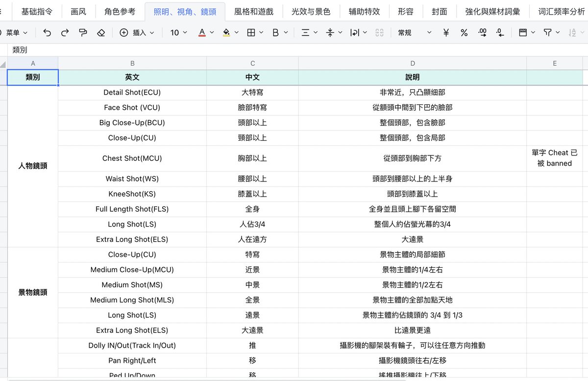Viewport: 588px width, 381px height.
Task: Toggle bold with the B icon
Action: (275, 33)
